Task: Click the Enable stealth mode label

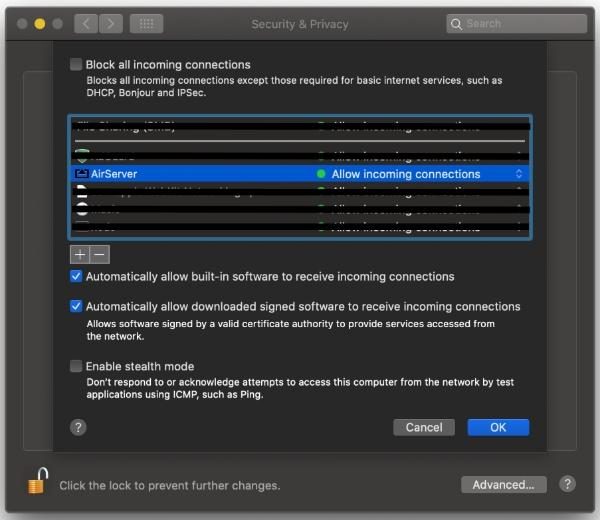Action: 140,367
